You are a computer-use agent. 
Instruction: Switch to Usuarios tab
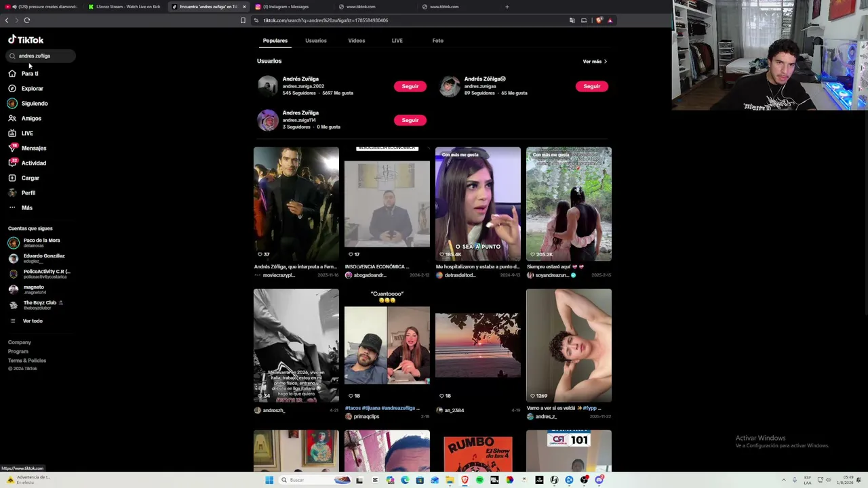point(316,41)
